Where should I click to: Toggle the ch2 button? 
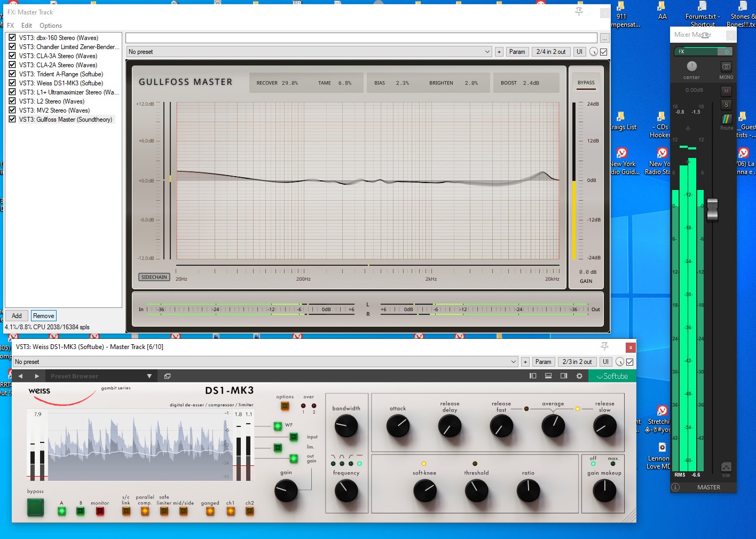[249, 511]
